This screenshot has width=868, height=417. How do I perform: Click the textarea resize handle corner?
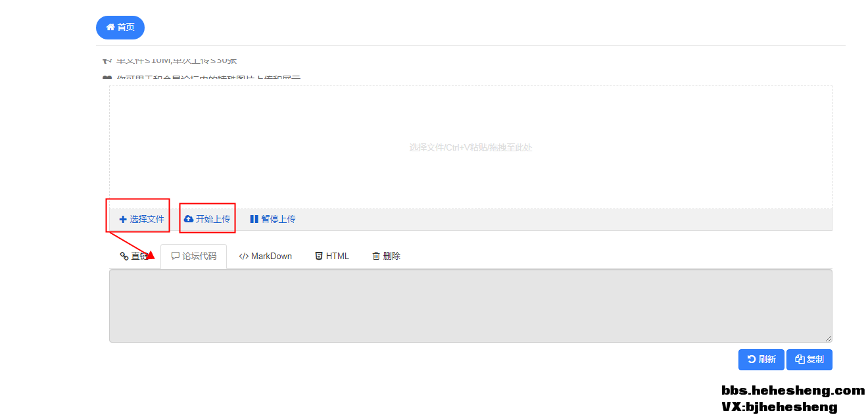coord(828,338)
